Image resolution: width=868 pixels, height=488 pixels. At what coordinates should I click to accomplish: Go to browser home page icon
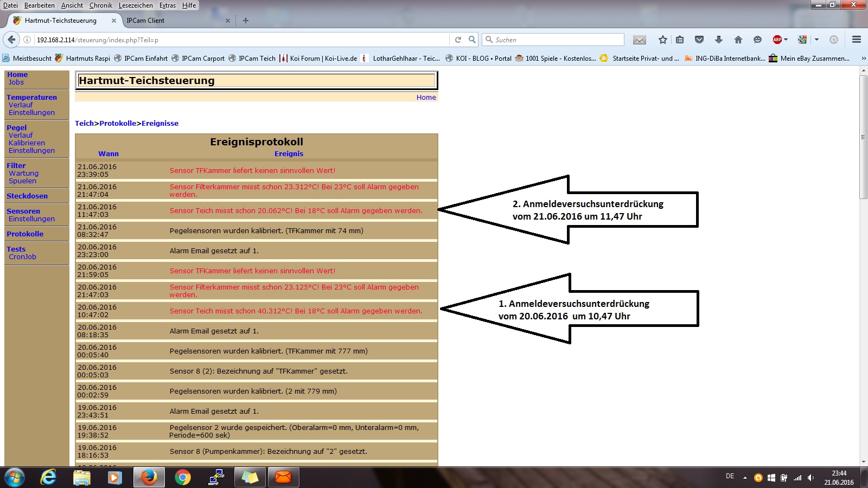click(x=738, y=40)
